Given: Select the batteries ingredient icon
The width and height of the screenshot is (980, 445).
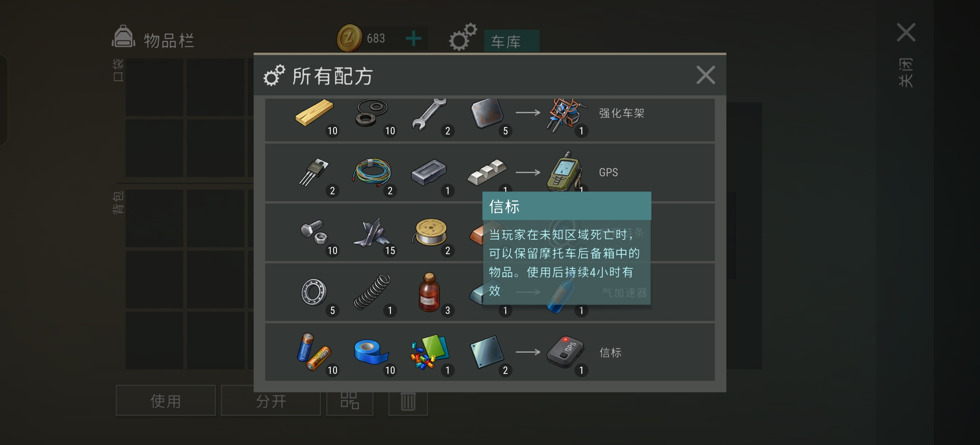Looking at the screenshot, I should point(313,351).
